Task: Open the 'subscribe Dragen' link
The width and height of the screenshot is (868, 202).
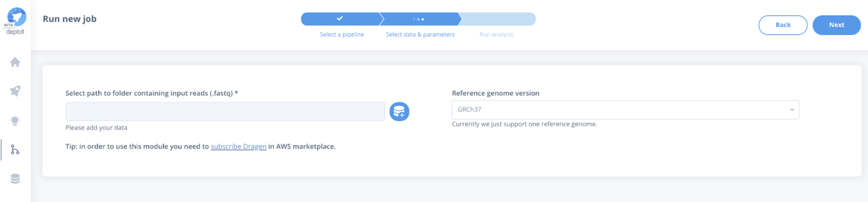Action: click(238, 146)
